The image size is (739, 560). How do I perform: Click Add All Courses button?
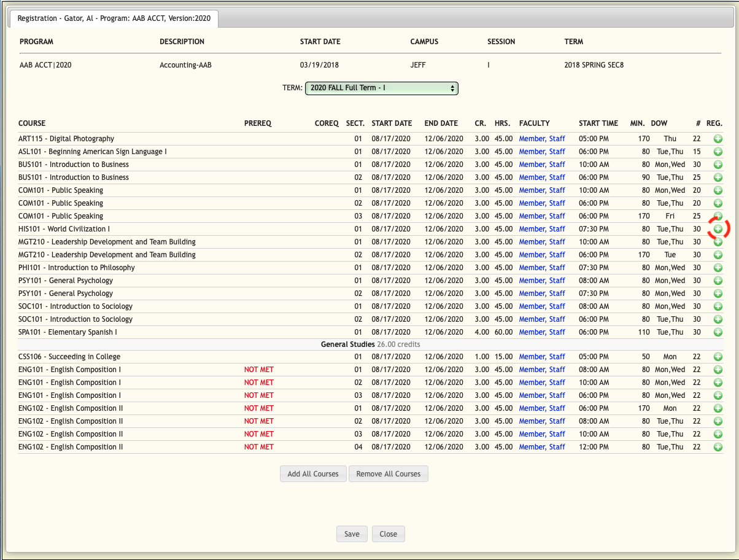tap(313, 474)
